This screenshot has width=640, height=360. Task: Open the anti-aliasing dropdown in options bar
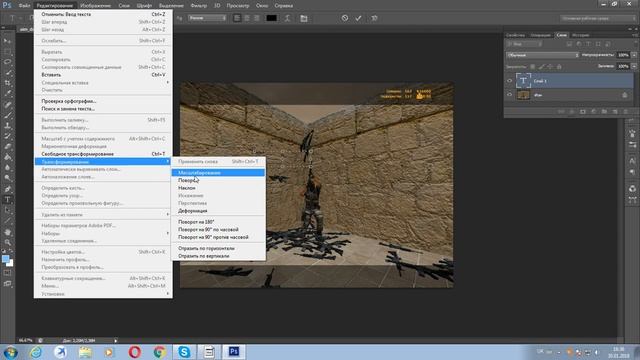[x=207, y=18]
